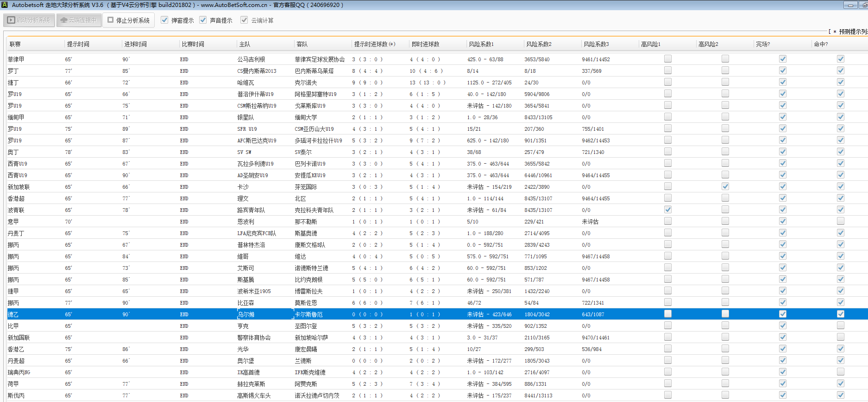Uncheck 高风险2 box in 新加坡联 row

[725, 186]
